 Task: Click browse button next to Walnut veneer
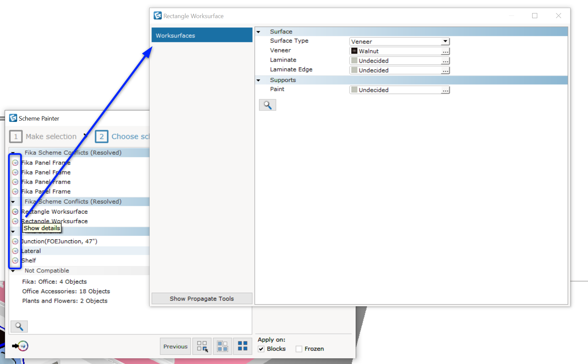click(x=445, y=51)
